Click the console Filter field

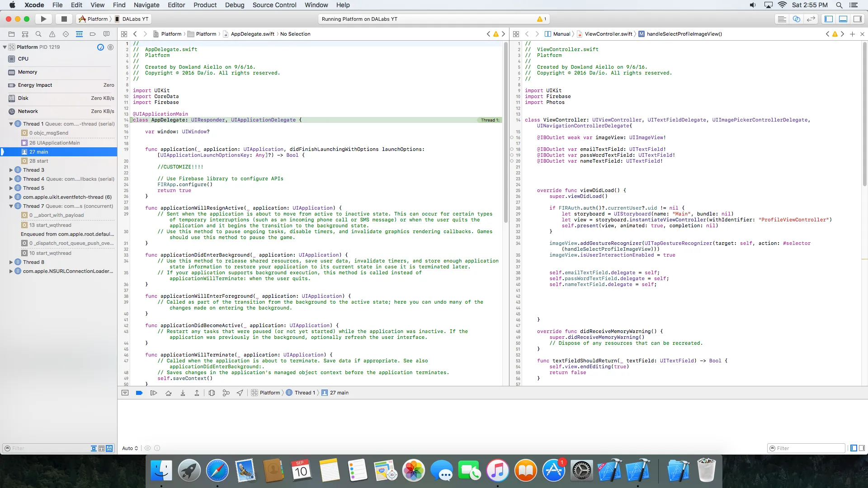click(x=807, y=448)
